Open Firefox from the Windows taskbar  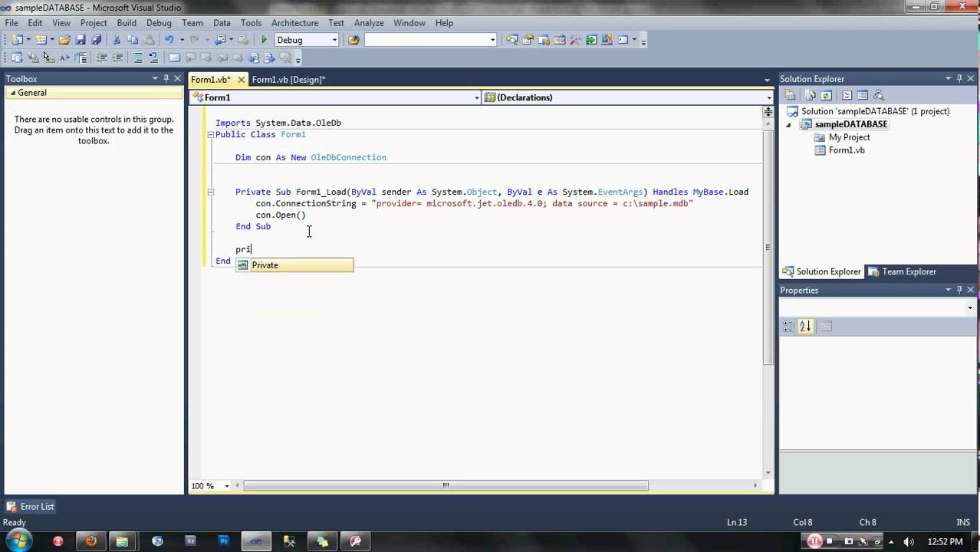pyautogui.click(x=91, y=541)
